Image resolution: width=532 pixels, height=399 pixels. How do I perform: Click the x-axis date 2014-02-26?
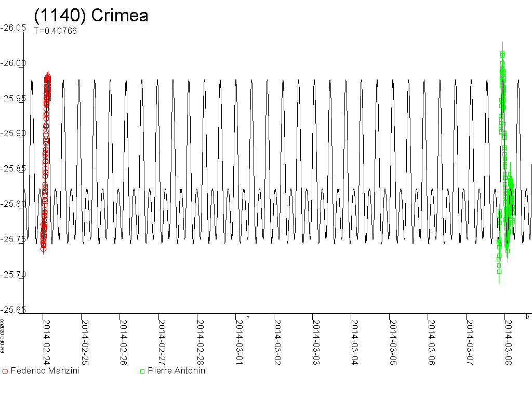click(123, 342)
